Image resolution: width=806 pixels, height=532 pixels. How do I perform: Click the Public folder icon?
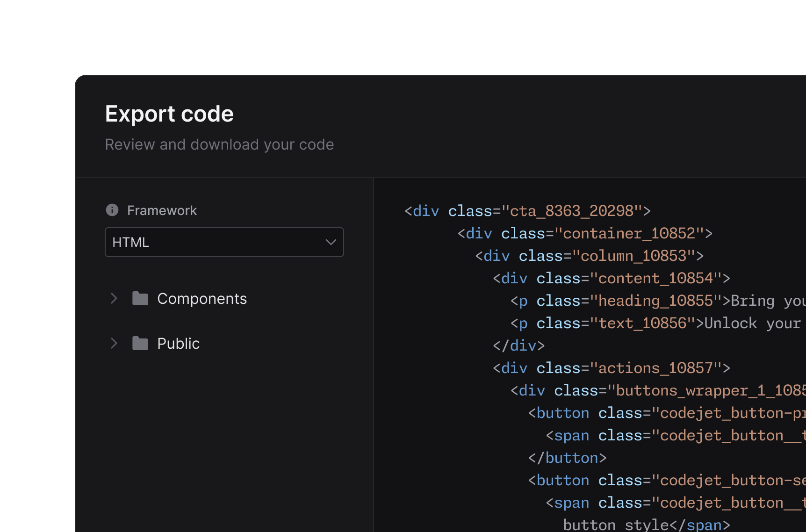(140, 343)
